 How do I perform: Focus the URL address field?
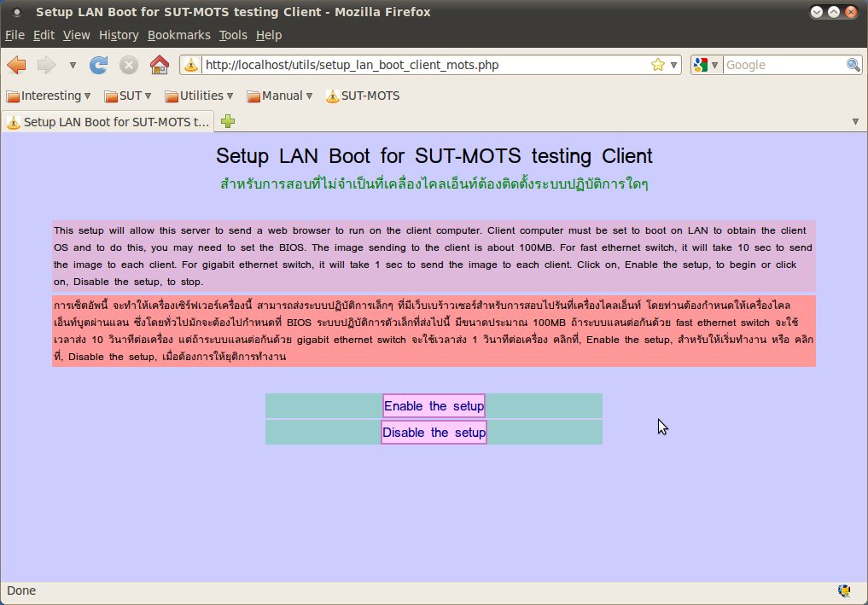[x=425, y=65]
